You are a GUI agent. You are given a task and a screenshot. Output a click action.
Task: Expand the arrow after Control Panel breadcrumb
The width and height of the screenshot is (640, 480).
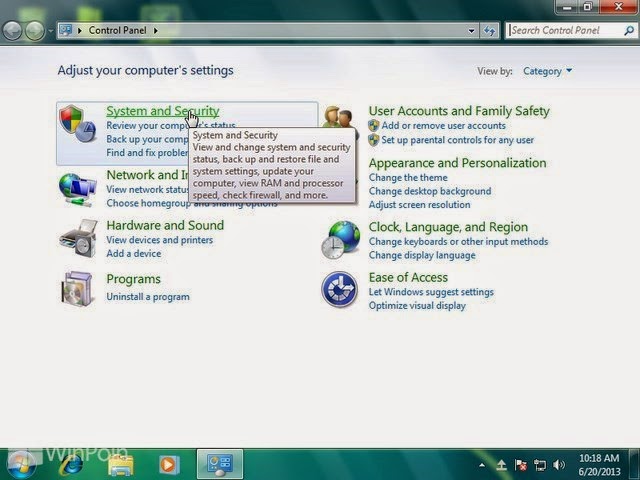(x=156, y=31)
